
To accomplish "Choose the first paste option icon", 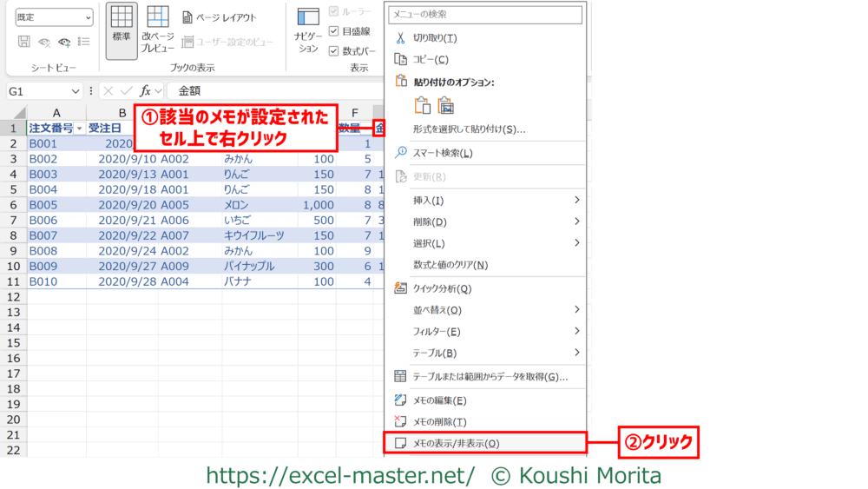I will point(423,105).
